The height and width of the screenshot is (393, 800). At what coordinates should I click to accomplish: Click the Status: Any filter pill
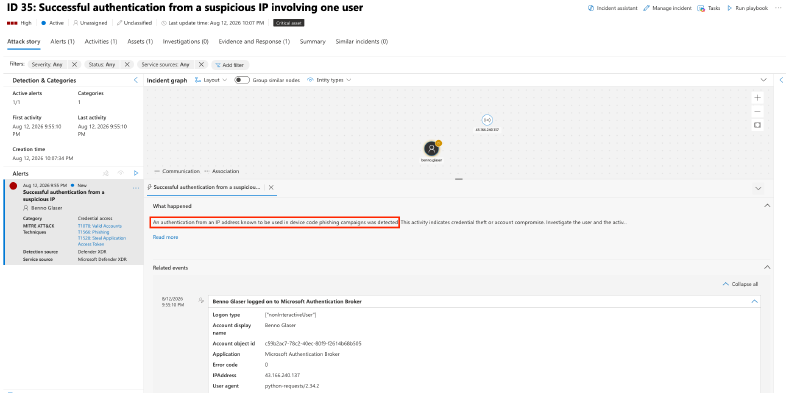(102, 65)
